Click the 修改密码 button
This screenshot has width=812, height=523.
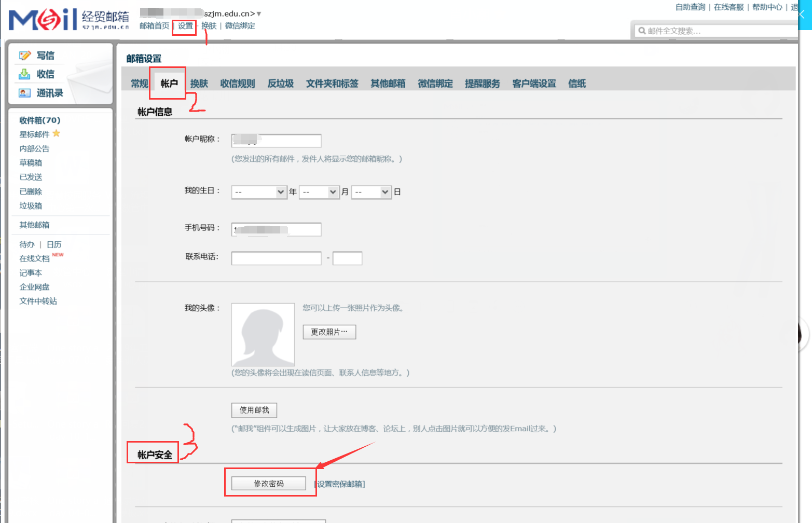268,483
